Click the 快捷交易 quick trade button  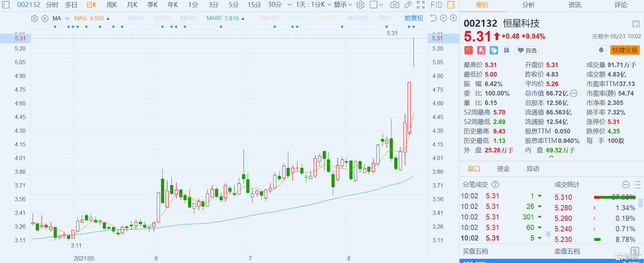coord(625,50)
